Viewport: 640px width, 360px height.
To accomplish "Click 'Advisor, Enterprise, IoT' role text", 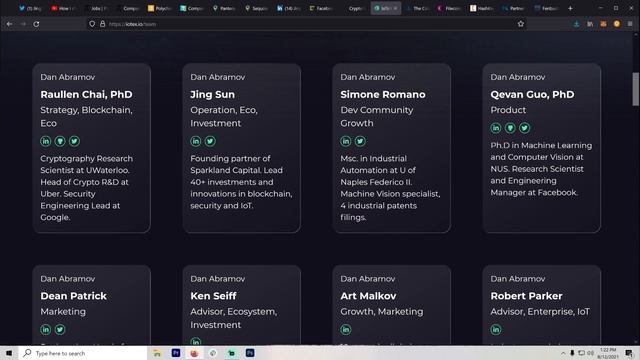I will click(540, 312).
